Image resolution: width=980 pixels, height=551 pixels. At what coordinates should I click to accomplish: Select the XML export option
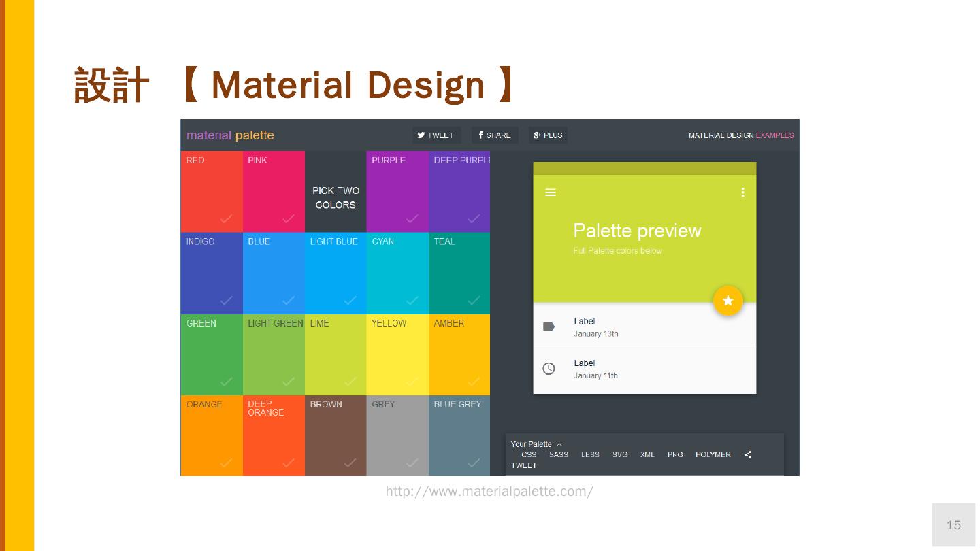pyautogui.click(x=647, y=454)
